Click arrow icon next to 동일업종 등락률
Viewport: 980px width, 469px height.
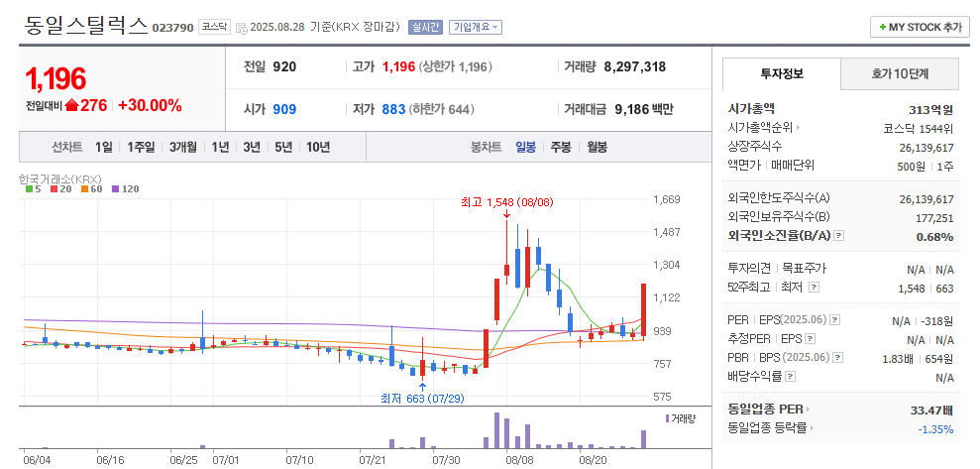click(x=812, y=428)
